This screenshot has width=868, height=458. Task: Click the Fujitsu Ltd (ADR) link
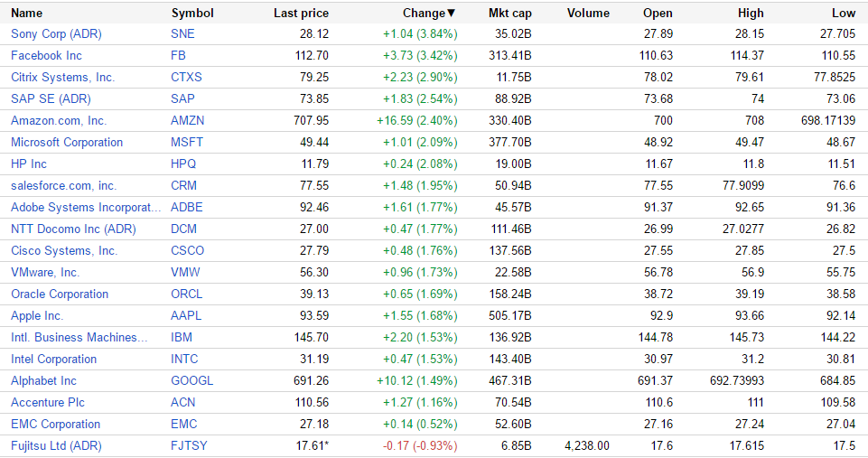coord(56,445)
